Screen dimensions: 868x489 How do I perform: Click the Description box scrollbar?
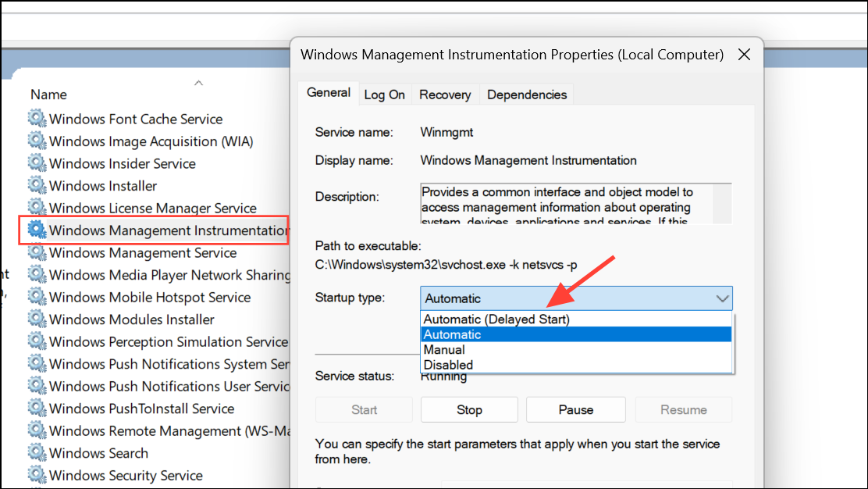point(722,204)
